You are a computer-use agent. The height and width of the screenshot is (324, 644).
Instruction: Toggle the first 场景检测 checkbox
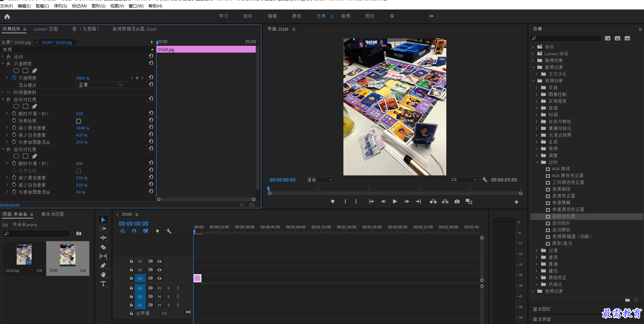click(78, 121)
